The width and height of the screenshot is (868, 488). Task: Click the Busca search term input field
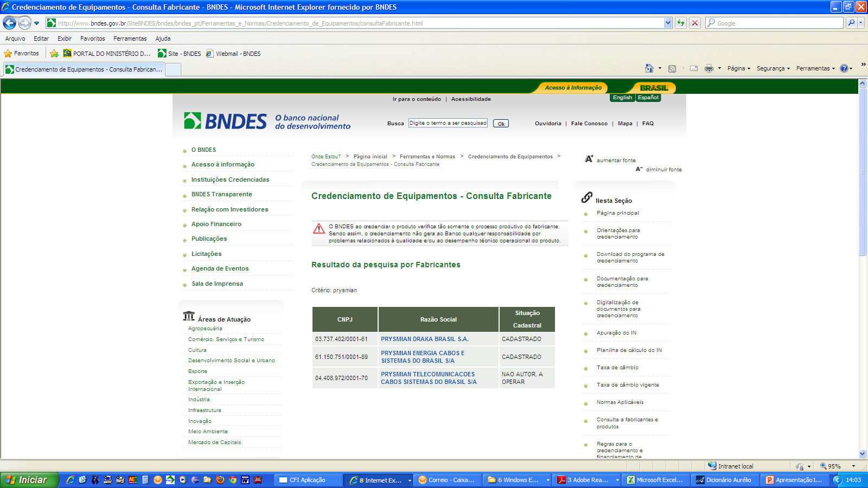coord(448,123)
